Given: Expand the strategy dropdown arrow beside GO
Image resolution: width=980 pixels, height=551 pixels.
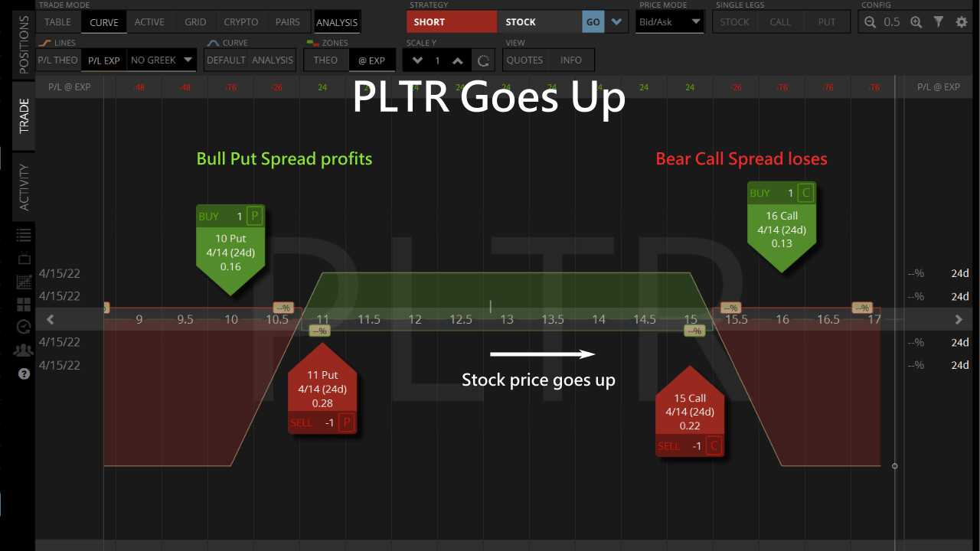Looking at the screenshot, I should pyautogui.click(x=616, y=22).
